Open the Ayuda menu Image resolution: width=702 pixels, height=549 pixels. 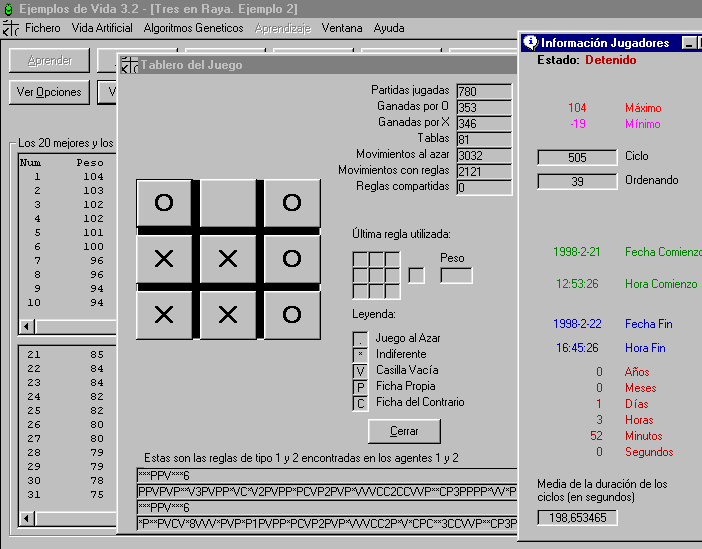point(389,28)
